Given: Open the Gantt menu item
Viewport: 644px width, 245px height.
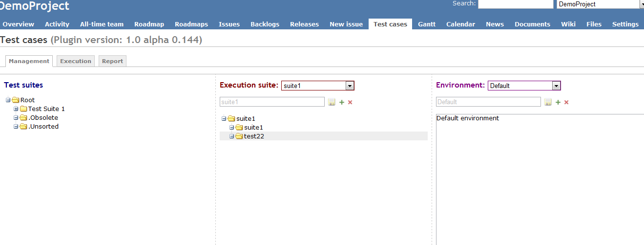Looking at the screenshot, I should 427,24.
